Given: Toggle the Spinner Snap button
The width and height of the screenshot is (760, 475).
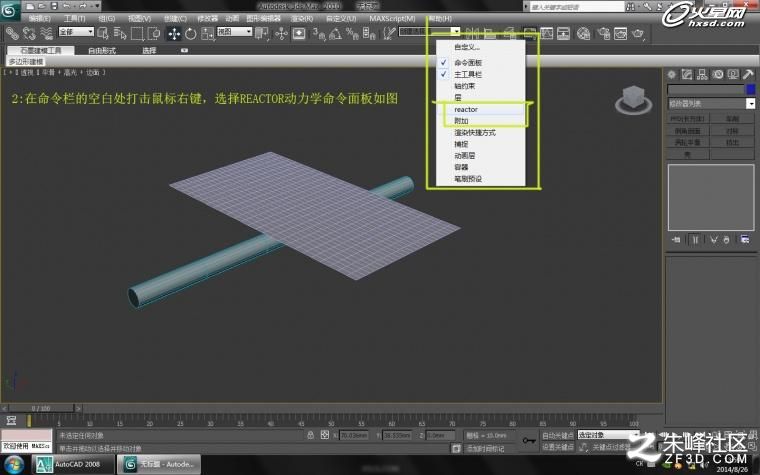Looking at the screenshot, I should point(369,33).
